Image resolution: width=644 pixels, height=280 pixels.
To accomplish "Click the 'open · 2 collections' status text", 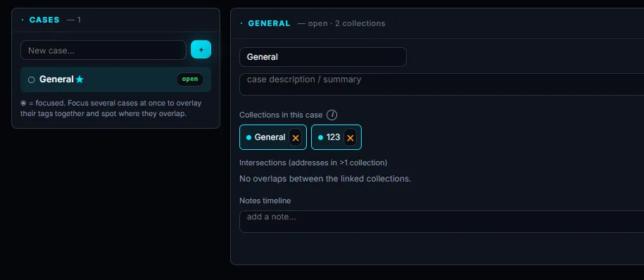I will (x=347, y=23).
